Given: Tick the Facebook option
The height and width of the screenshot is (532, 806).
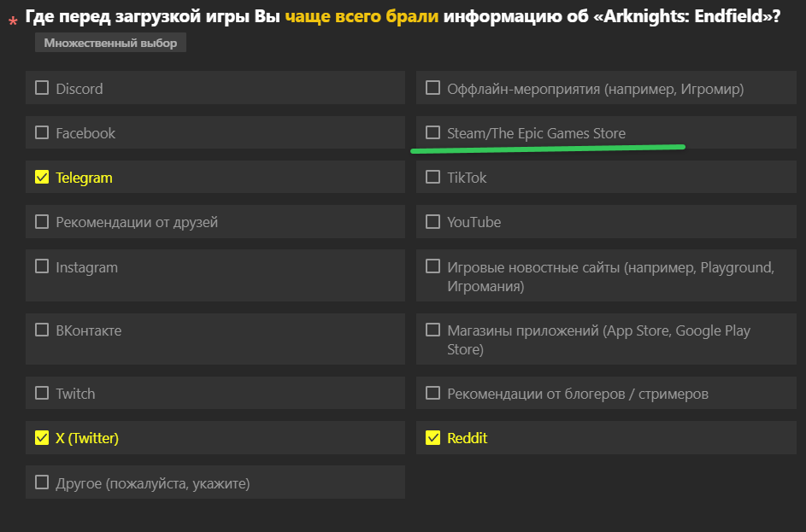Looking at the screenshot, I should pos(42,132).
